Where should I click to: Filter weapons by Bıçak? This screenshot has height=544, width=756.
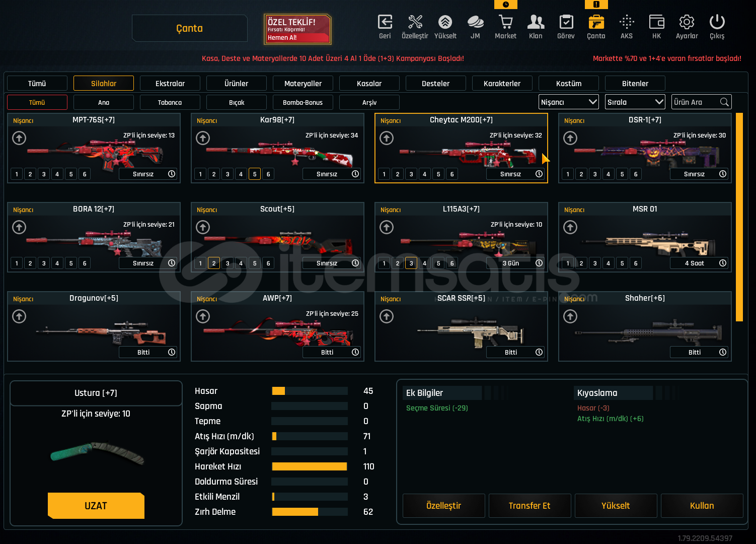click(x=237, y=102)
